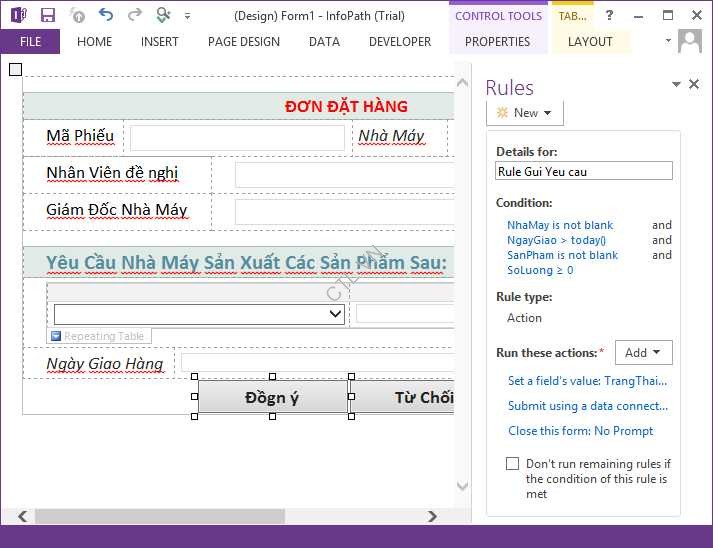Click the horizontal scrollbar thumb
Viewport: 713px width, 548px height.
pyautogui.click(x=160, y=517)
